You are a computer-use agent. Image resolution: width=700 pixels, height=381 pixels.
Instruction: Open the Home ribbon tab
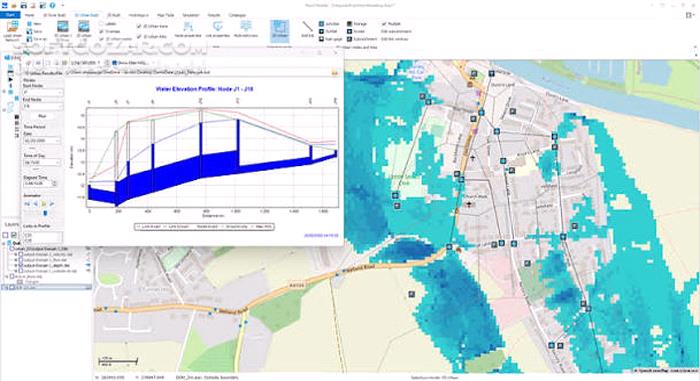tap(29, 15)
